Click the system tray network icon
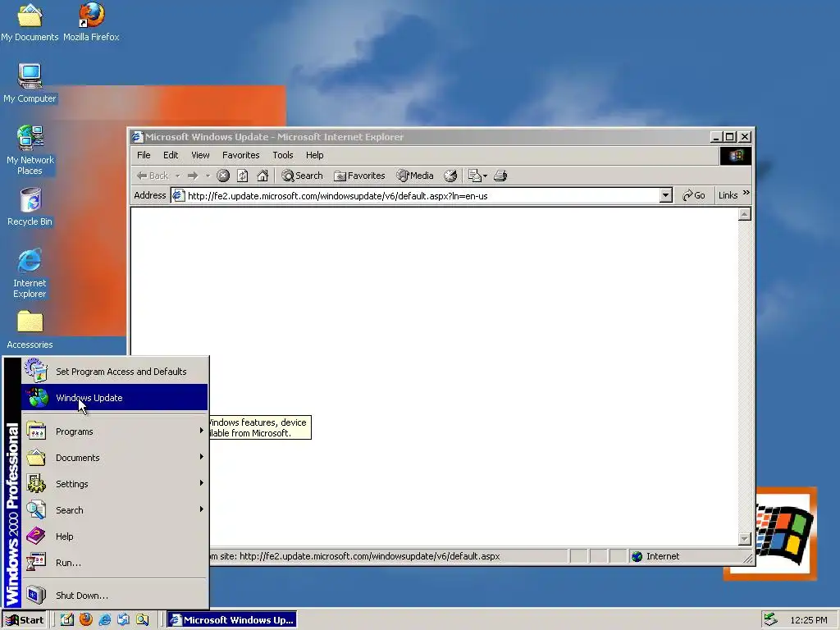The width and height of the screenshot is (840, 630). click(x=770, y=620)
